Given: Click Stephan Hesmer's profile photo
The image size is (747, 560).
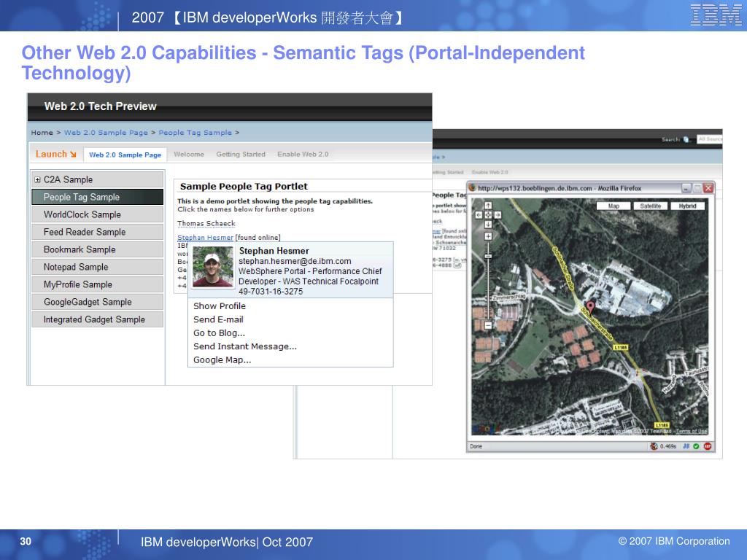Looking at the screenshot, I should point(213,267).
